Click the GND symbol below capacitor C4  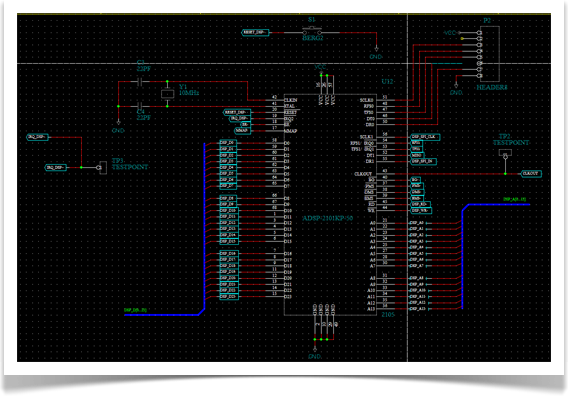point(118,123)
